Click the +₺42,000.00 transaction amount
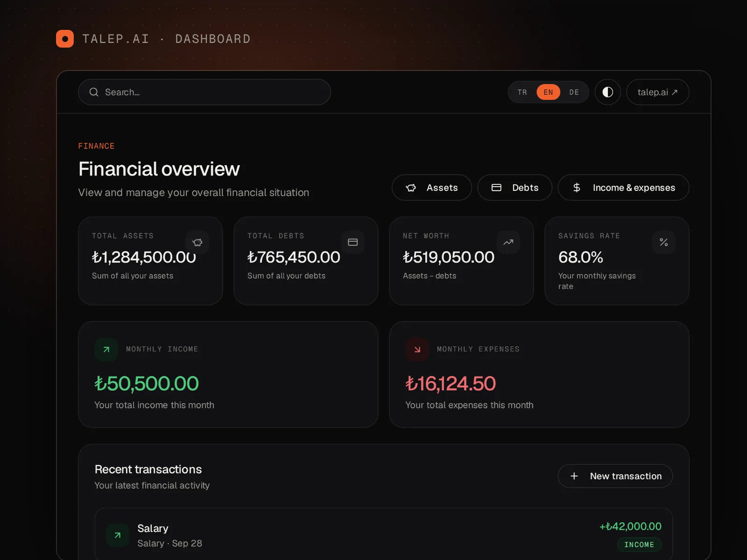This screenshot has height=560, width=747. tap(630, 526)
